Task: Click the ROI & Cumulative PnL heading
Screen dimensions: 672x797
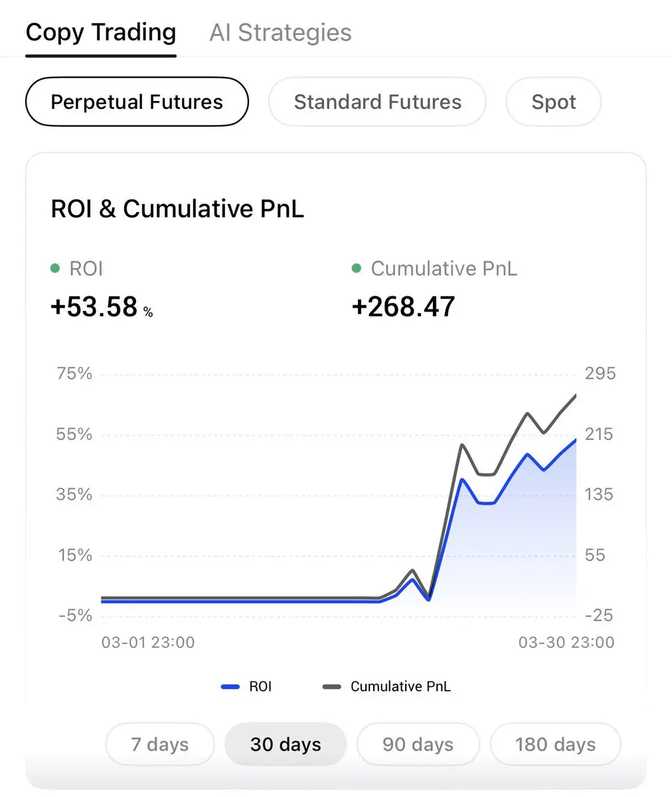Action: (177, 209)
